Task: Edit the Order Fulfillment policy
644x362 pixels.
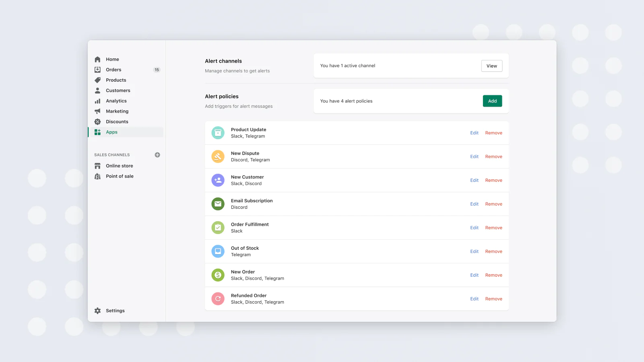Action: (x=474, y=228)
